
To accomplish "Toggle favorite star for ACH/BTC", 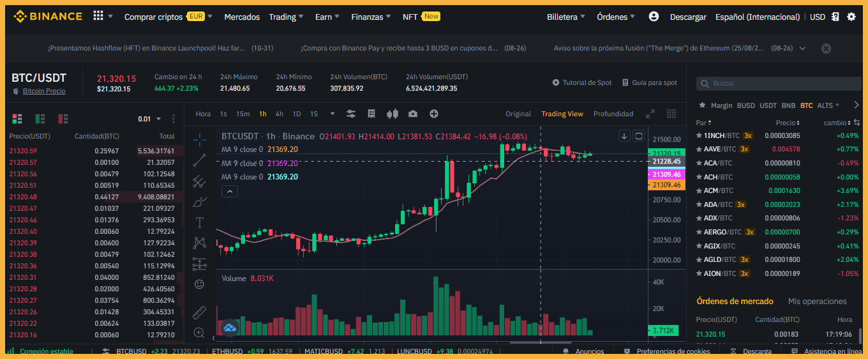I will pos(699,177).
